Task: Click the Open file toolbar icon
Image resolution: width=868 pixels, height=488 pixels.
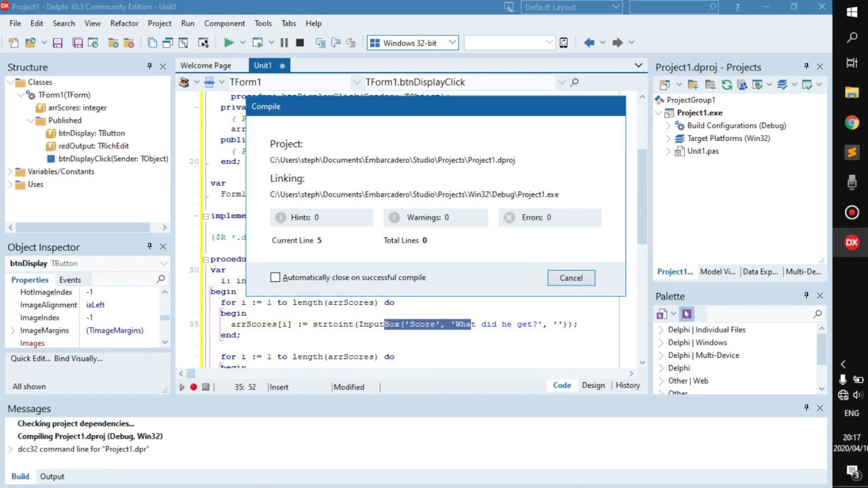Action: (x=31, y=43)
